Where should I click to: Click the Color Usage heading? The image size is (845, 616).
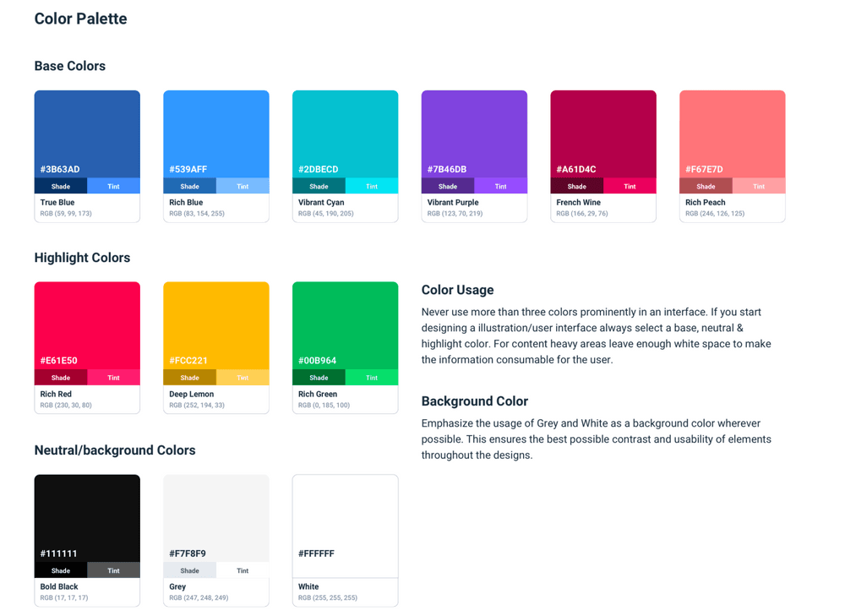pos(457,290)
